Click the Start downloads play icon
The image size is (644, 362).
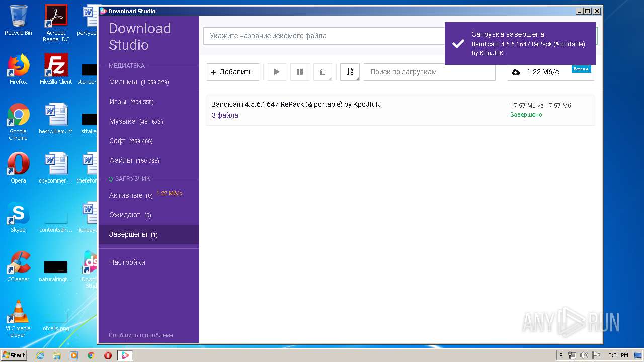277,72
